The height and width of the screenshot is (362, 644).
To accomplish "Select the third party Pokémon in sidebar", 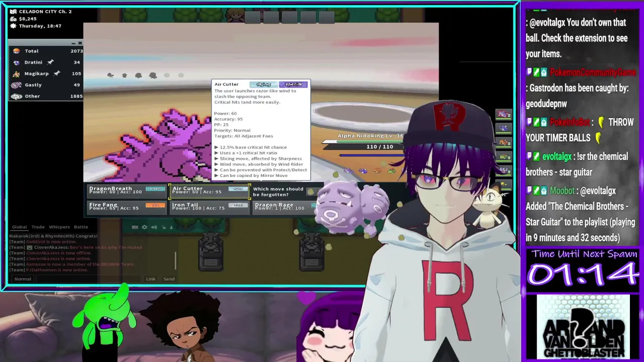I will coord(503,142).
